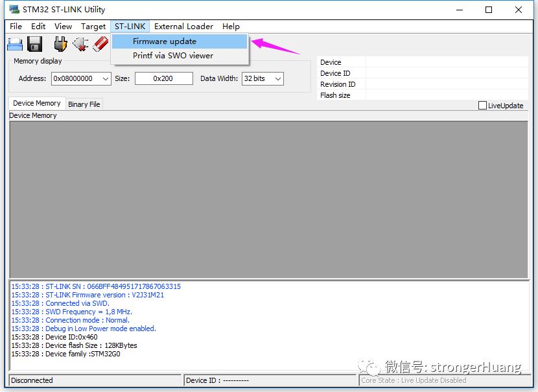Minimize the ST-LINK Utility window

[x=460, y=10]
